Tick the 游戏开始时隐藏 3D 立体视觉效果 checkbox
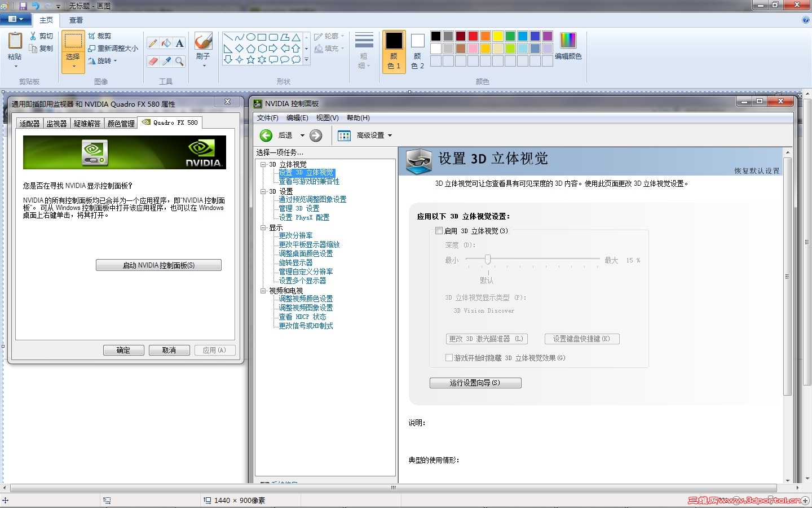Viewport: 812px width, 508px height. click(449, 358)
